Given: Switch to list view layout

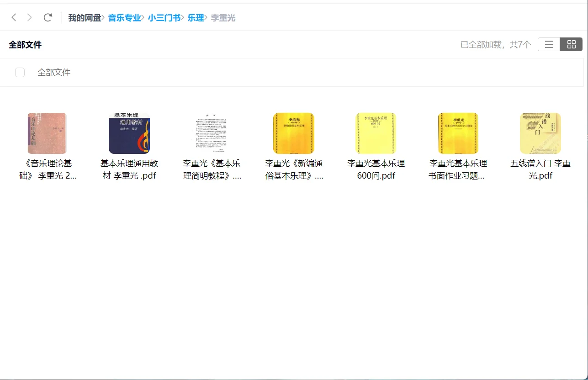Looking at the screenshot, I should [549, 44].
